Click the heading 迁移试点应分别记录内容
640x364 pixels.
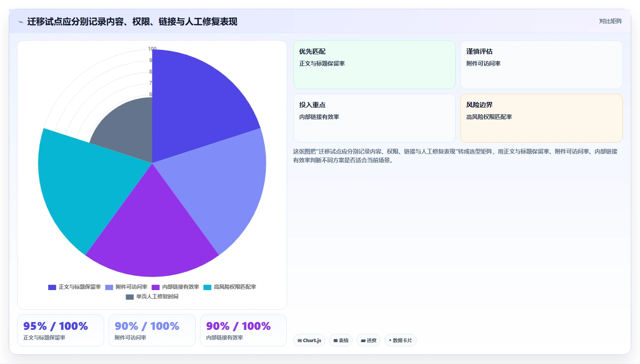pos(132,21)
